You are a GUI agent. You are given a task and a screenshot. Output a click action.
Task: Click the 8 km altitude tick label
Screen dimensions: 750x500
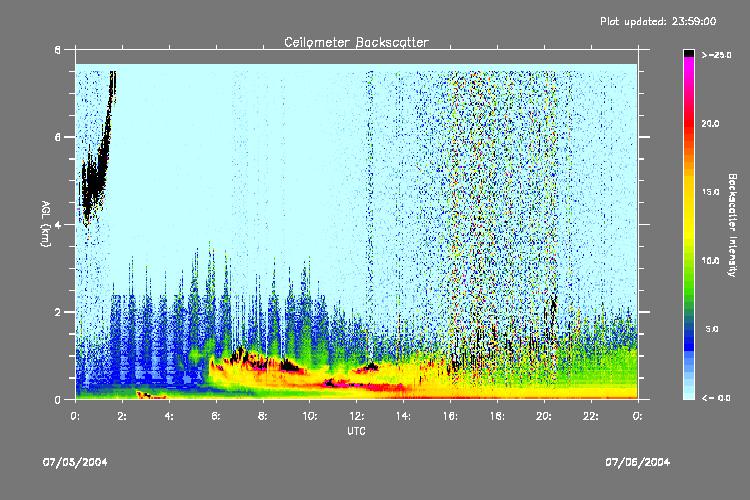58,49
